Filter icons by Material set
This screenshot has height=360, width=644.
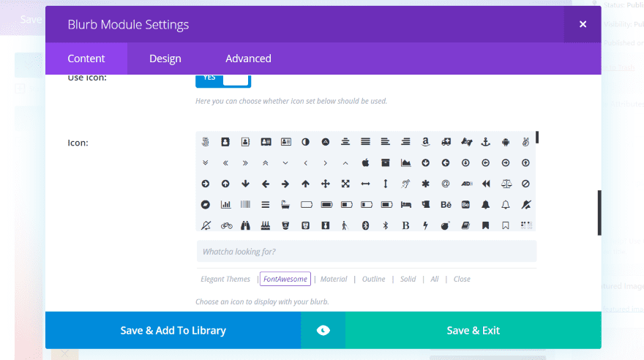[x=334, y=279]
